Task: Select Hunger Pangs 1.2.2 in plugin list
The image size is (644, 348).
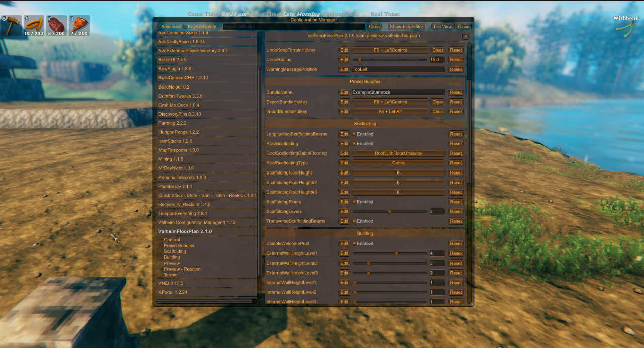Action: 206,132
